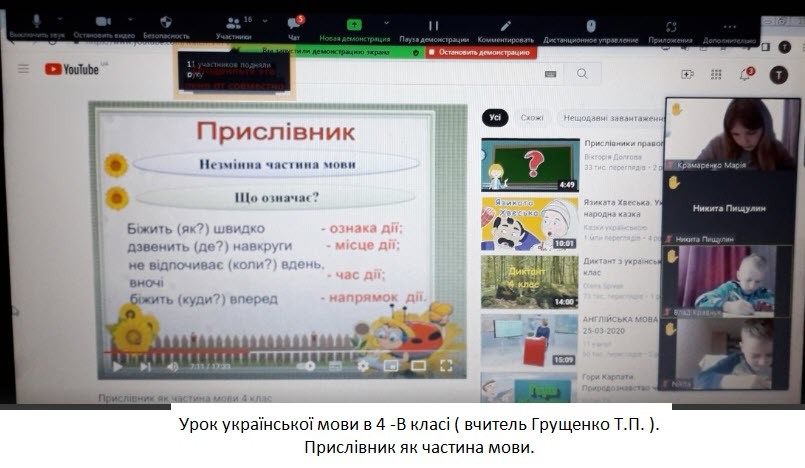The height and width of the screenshot is (468, 805).
Task: Click the YouTube search magnifier button
Action: 582,73
